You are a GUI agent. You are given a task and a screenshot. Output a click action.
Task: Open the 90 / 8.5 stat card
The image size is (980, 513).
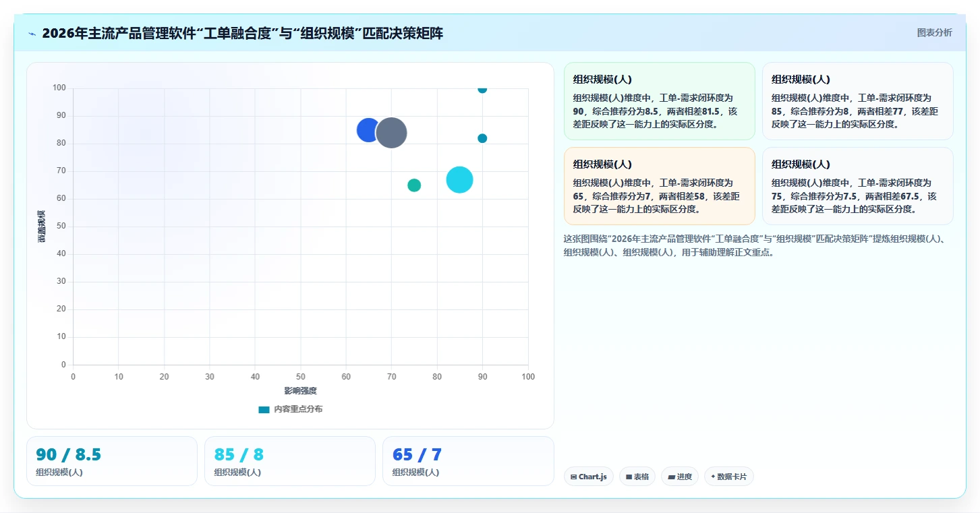click(x=112, y=461)
